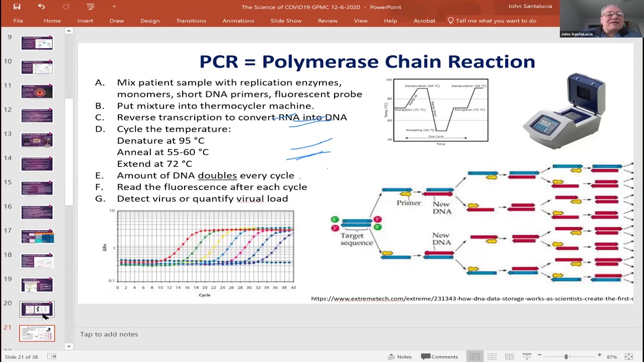The height and width of the screenshot is (362, 644).
Task: Select slide 20 thumbnail
Action: [37, 309]
